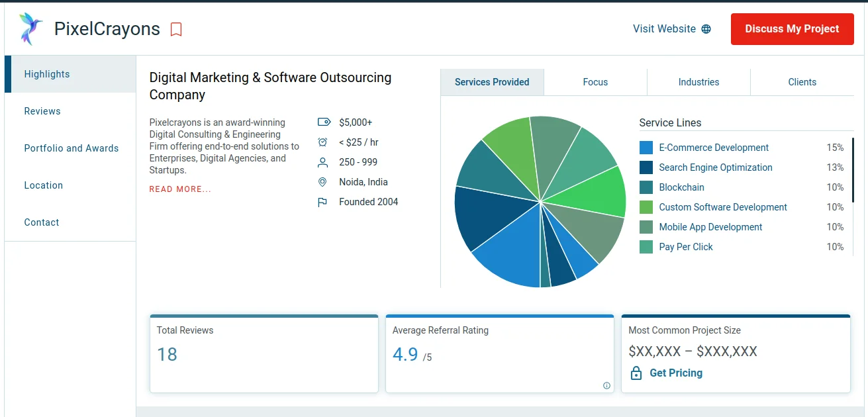Viewport: 868px width, 417px height.
Task: Click the Search Engine Optimization legend swatch
Action: coord(646,167)
